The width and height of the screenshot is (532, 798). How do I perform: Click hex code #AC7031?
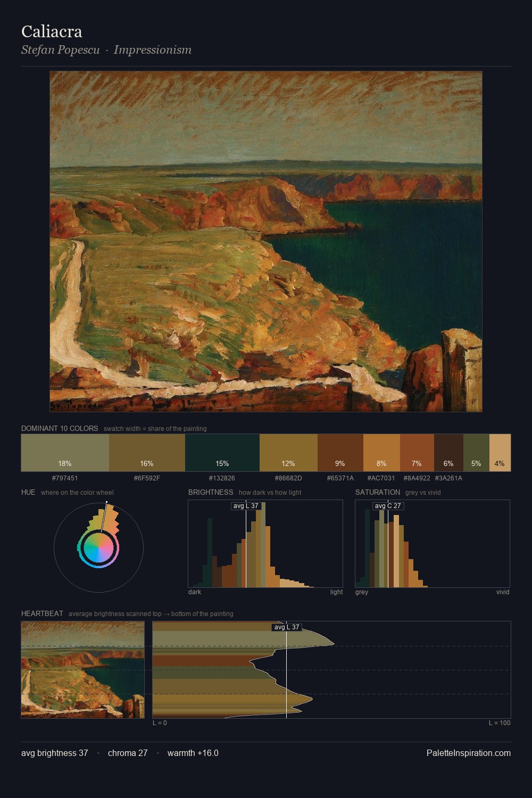[381, 478]
